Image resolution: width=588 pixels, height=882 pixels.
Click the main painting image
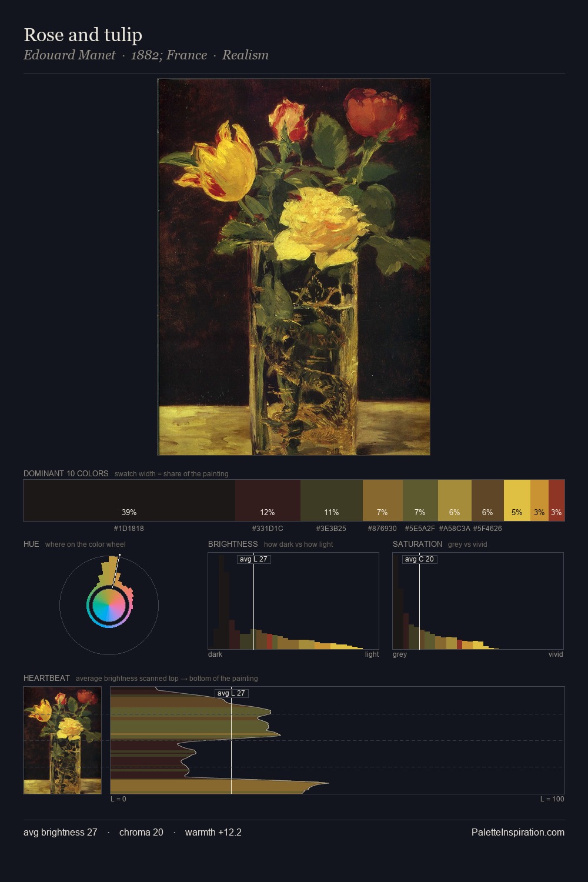(293, 267)
